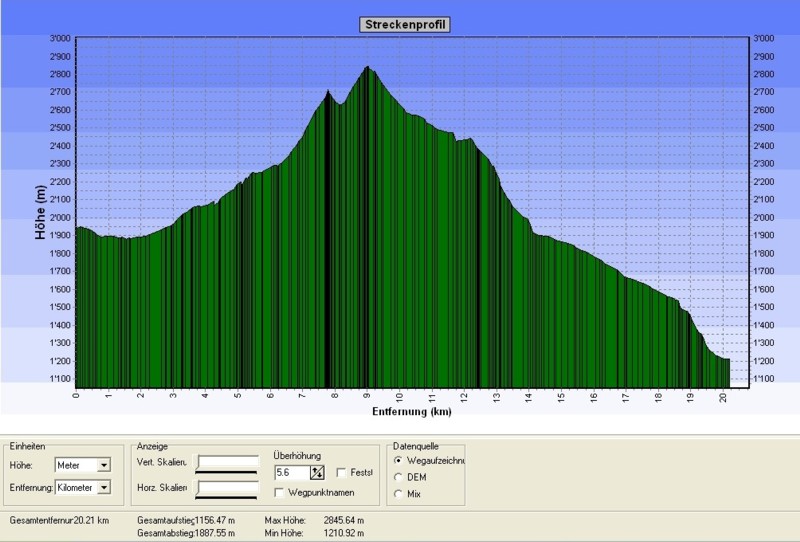Click the Min Höhe value 1210.92 m
The width and height of the screenshot is (800, 542).
pos(344,534)
